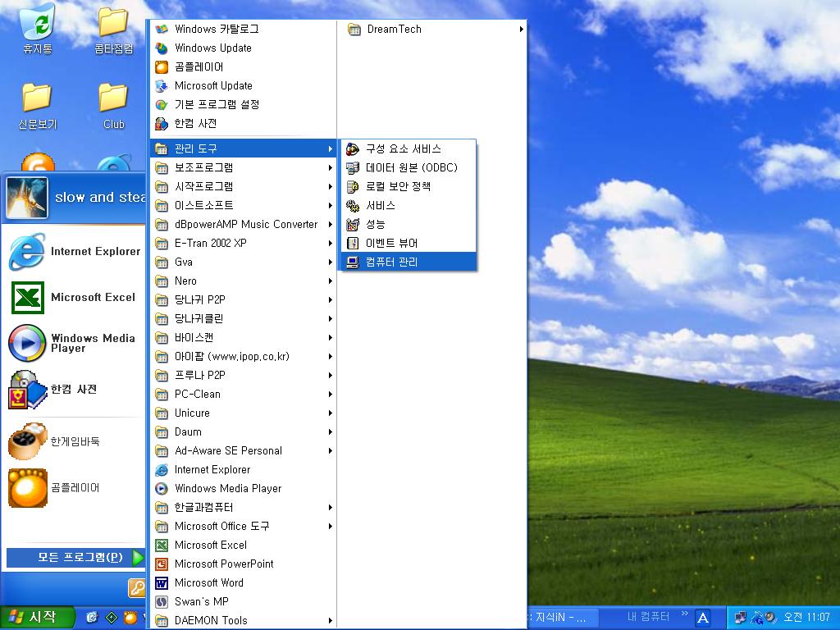This screenshot has height=630, width=840.
Task: Expand the E-Tran 2002 XP folder
Action: (244, 243)
